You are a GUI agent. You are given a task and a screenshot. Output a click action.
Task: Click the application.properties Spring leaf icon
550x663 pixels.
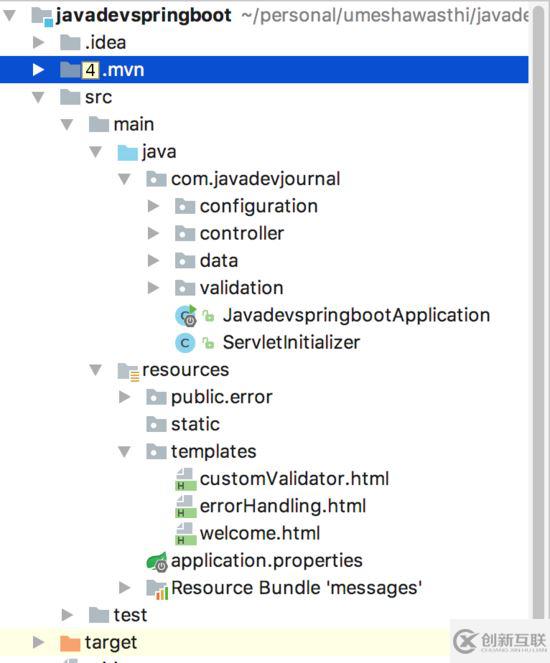point(157,562)
